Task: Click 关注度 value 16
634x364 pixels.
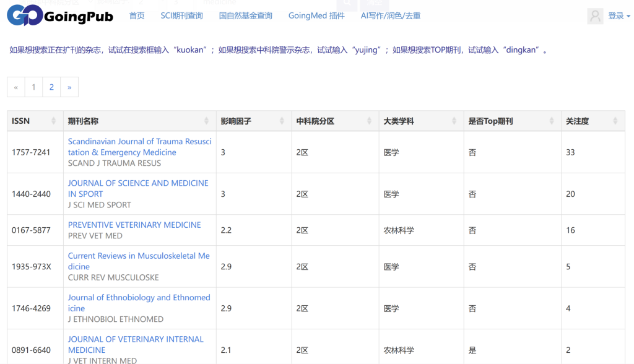Action: point(570,230)
